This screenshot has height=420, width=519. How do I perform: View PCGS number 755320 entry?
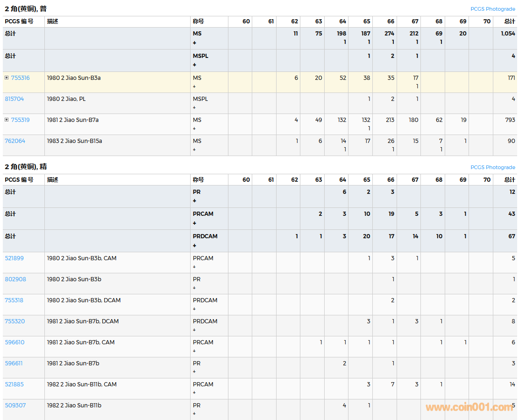coord(15,321)
